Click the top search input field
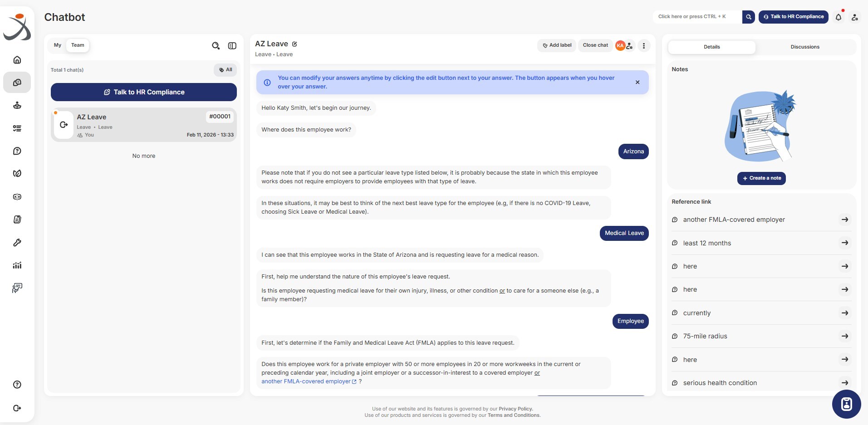The width and height of the screenshot is (868, 425). [697, 17]
